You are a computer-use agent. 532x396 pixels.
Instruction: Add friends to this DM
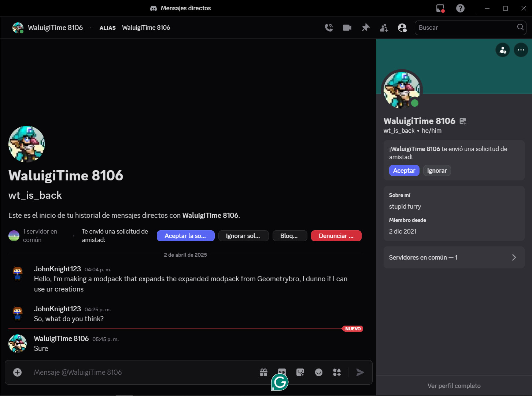(384, 28)
